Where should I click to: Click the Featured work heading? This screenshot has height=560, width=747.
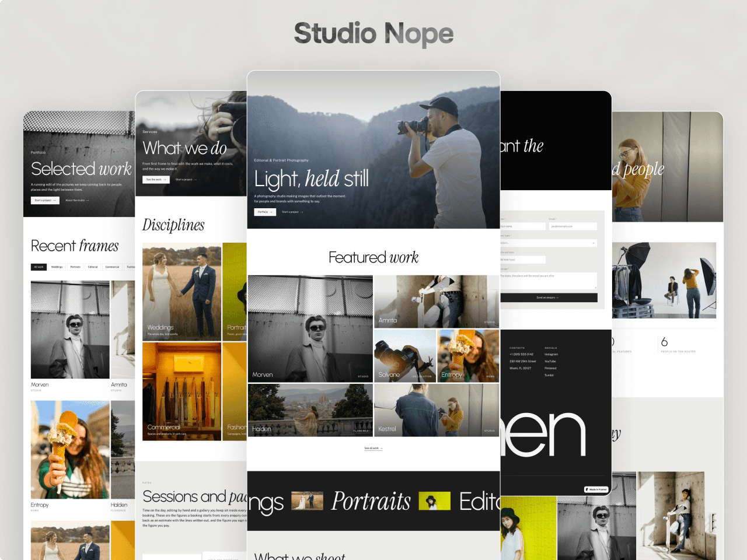[373, 257]
